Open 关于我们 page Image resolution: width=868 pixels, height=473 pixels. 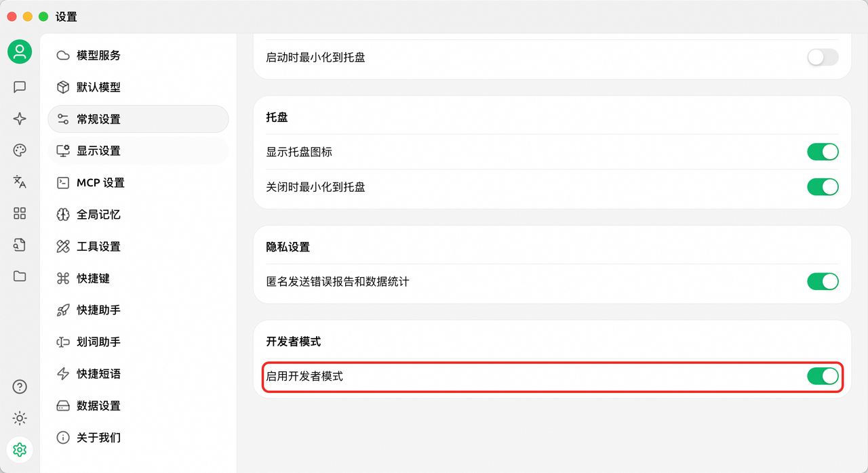[98, 438]
